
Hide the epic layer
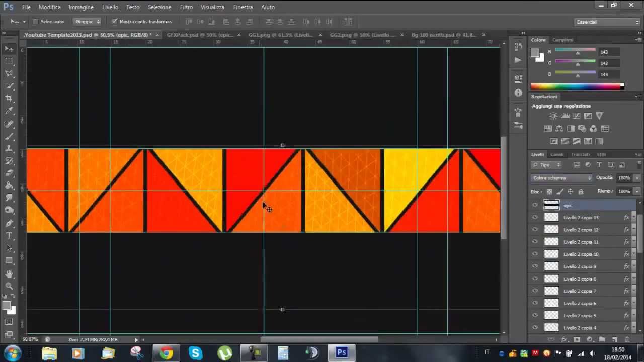point(535,205)
